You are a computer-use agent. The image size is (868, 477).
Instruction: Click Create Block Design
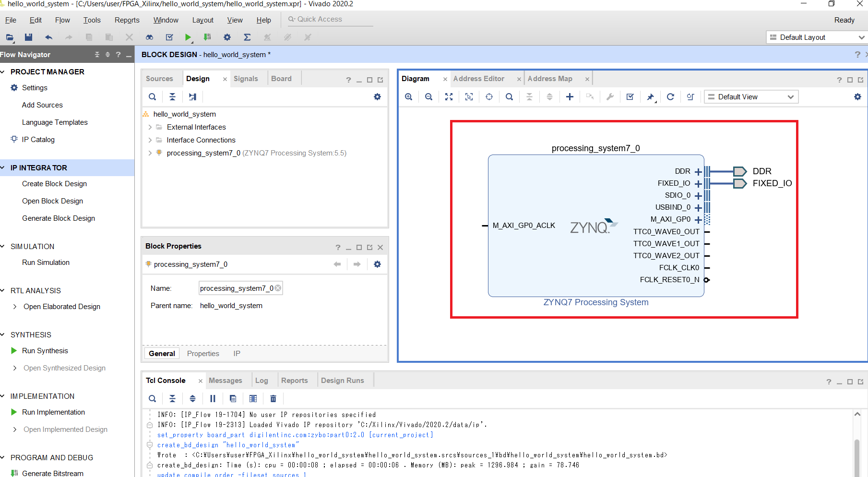(x=54, y=184)
